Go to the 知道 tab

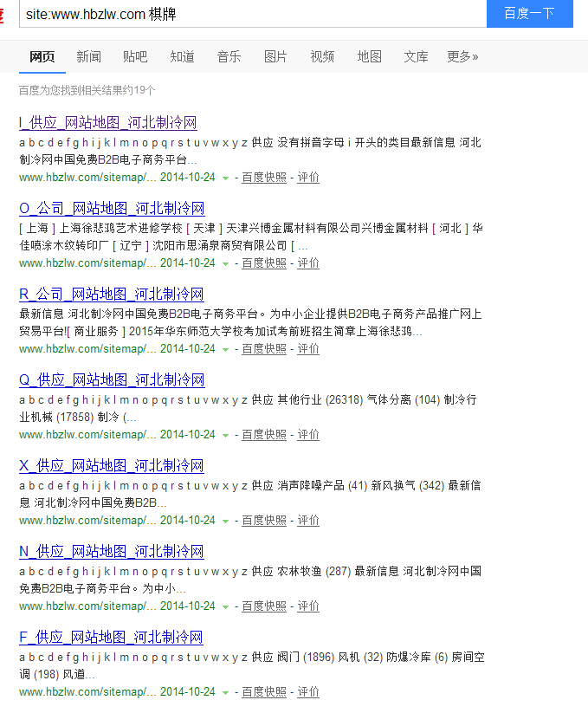point(182,57)
